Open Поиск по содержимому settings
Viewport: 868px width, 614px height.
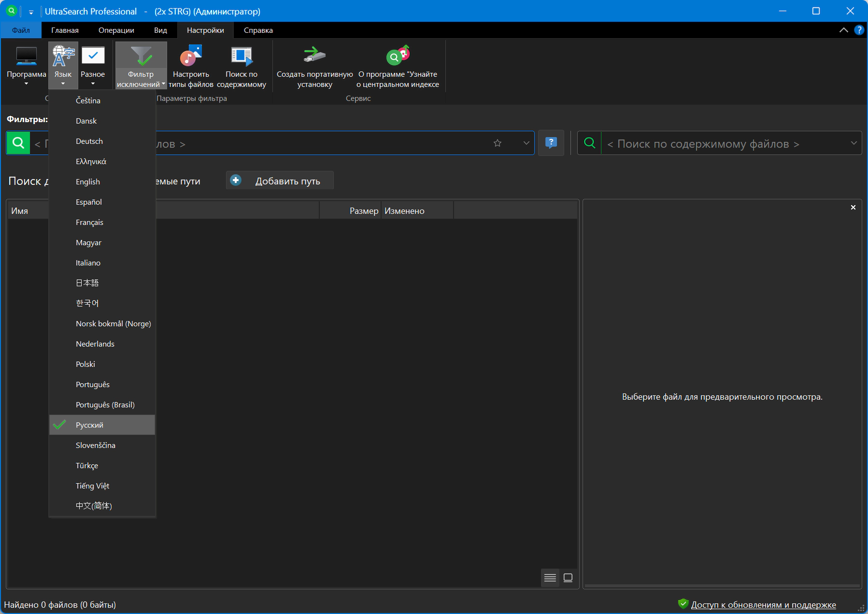point(242,65)
